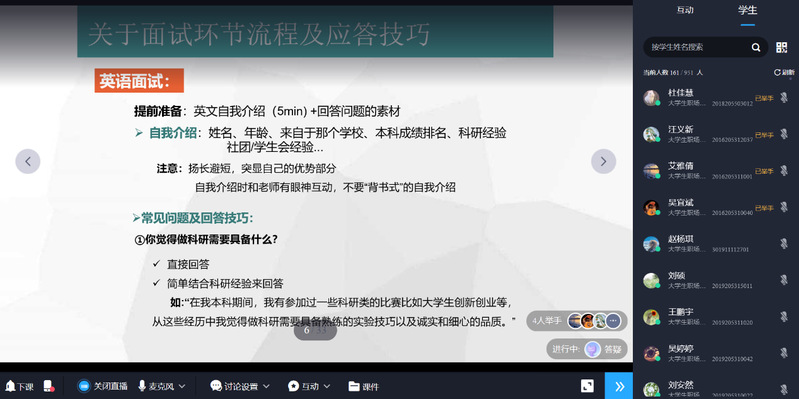
Task: Switch to the 互动 tab
Action: pyautogui.click(x=685, y=10)
